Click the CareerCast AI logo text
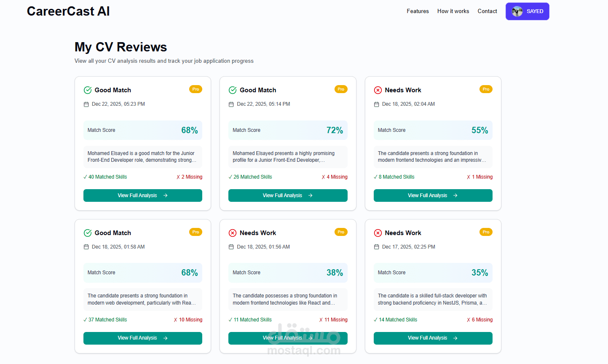608x364 pixels. (x=68, y=11)
